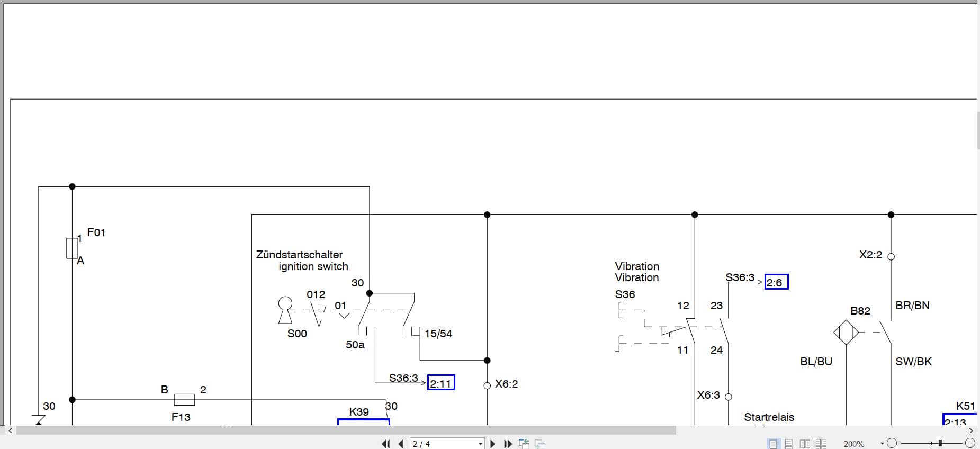
Task: Click the S36:3 label near 2:11
Action: pyautogui.click(x=403, y=378)
